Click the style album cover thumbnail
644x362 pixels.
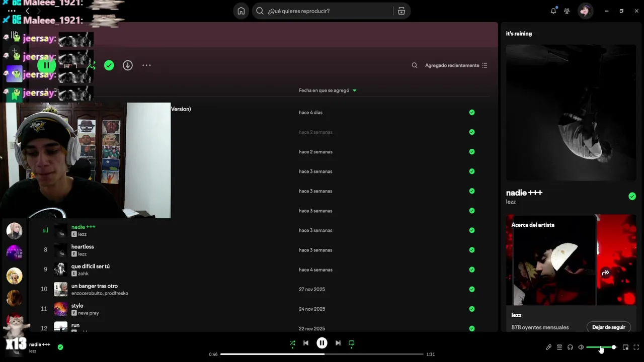pyautogui.click(x=60, y=309)
